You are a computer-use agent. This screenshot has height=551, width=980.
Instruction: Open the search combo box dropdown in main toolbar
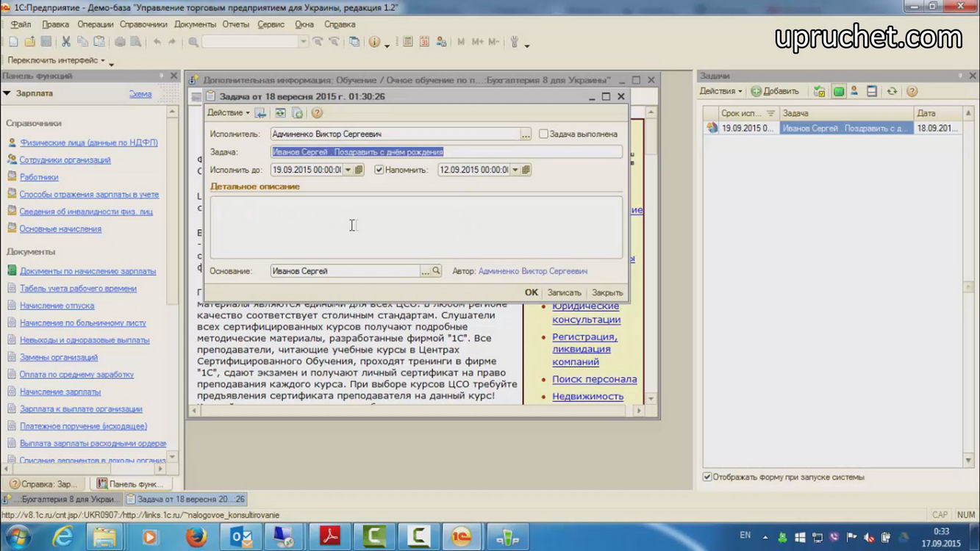[303, 42]
